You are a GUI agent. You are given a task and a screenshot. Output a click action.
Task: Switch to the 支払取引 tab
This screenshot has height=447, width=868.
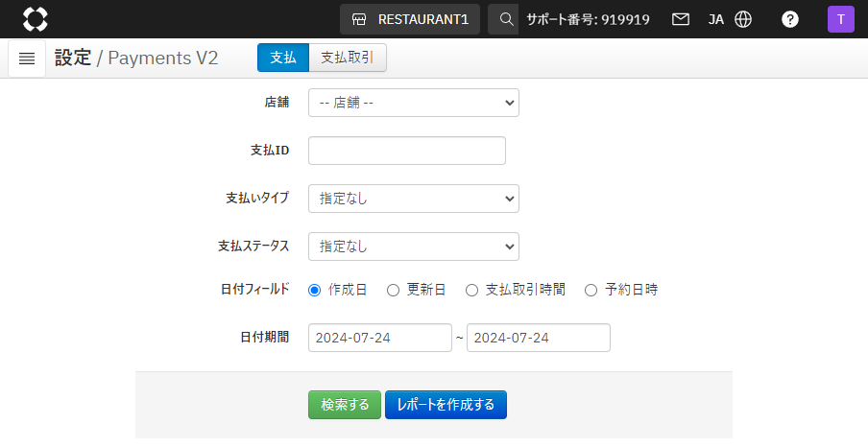click(x=348, y=58)
